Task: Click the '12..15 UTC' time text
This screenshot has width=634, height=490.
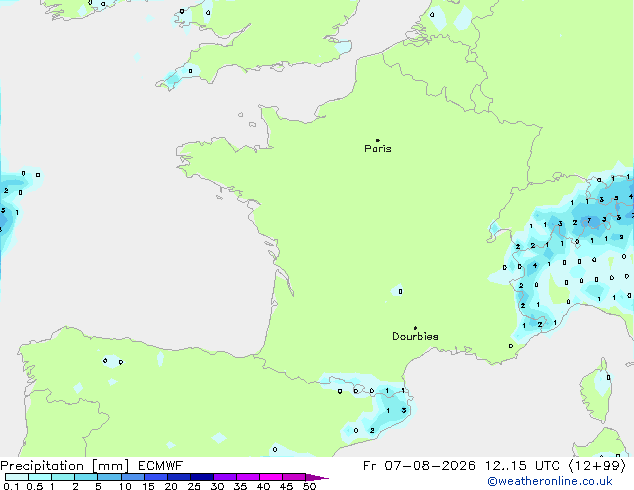Action: coord(522,466)
